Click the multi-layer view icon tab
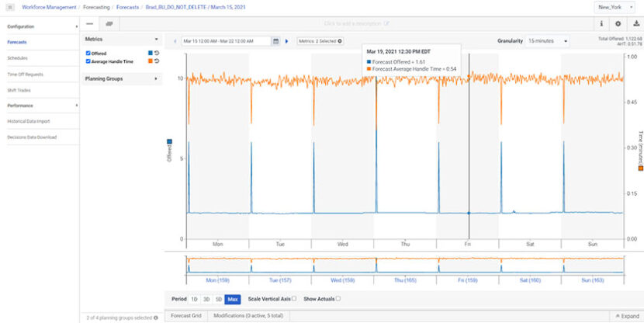 109,24
